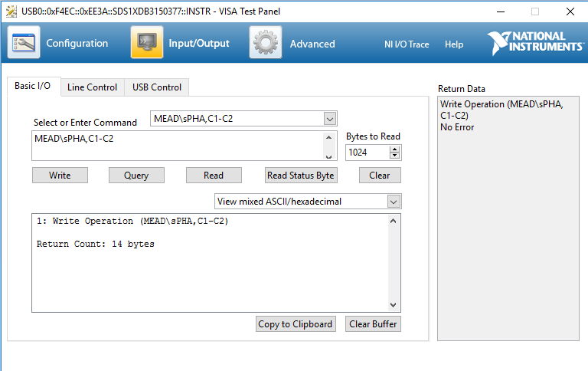The height and width of the screenshot is (371, 588).
Task: Click the Clear Buffer button
Action: [x=373, y=324]
